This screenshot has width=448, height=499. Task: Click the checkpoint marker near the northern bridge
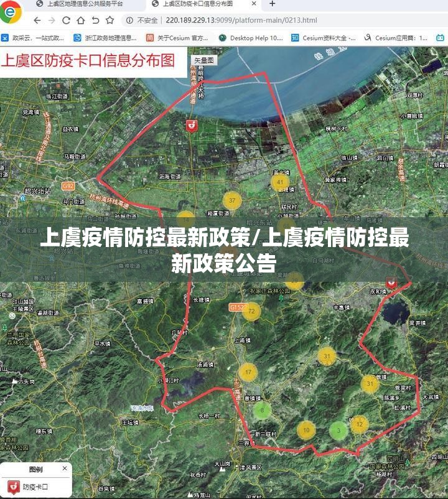click(x=192, y=125)
